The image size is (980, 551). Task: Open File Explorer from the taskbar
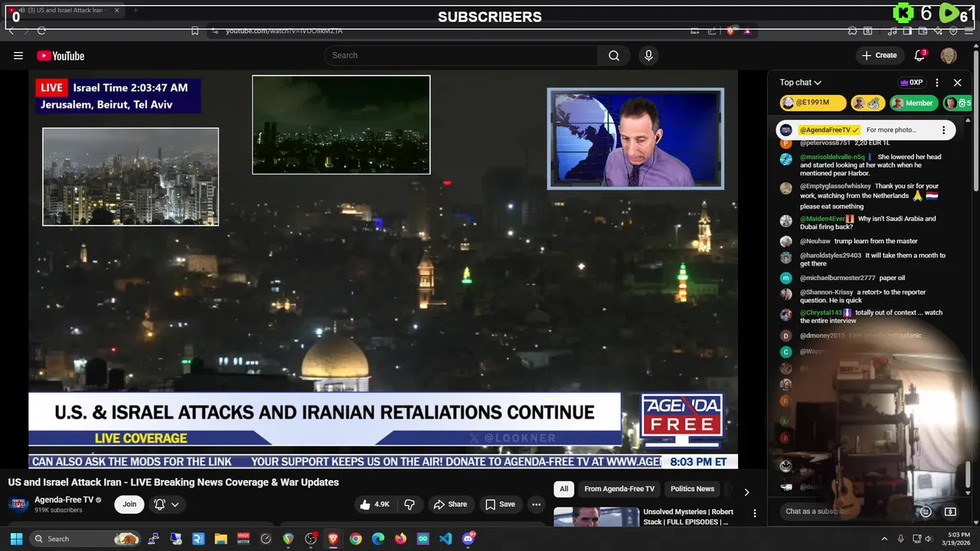[x=220, y=539]
